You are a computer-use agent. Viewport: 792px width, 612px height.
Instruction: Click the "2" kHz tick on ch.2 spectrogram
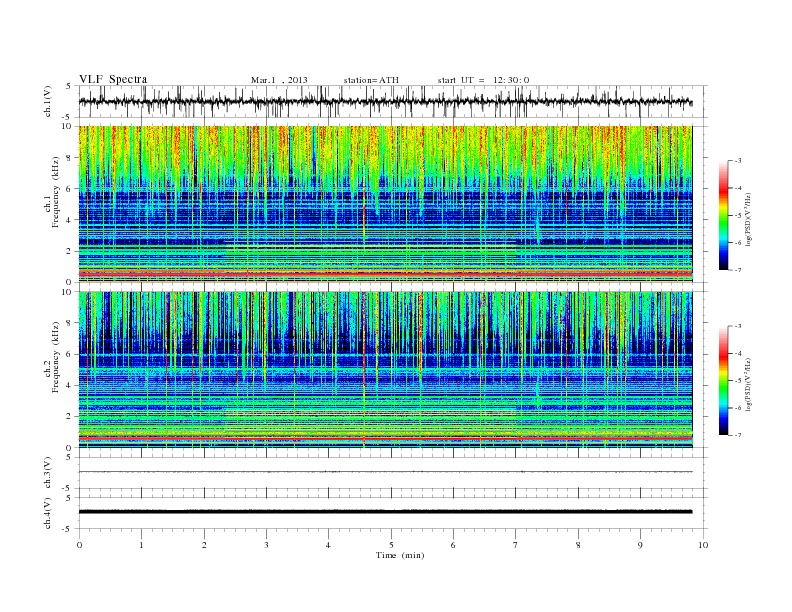point(69,417)
